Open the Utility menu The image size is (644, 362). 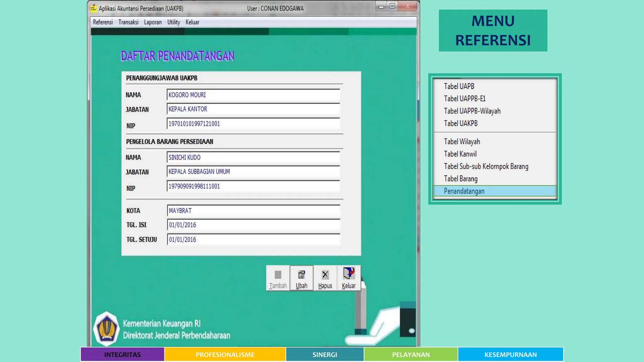coord(173,22)
